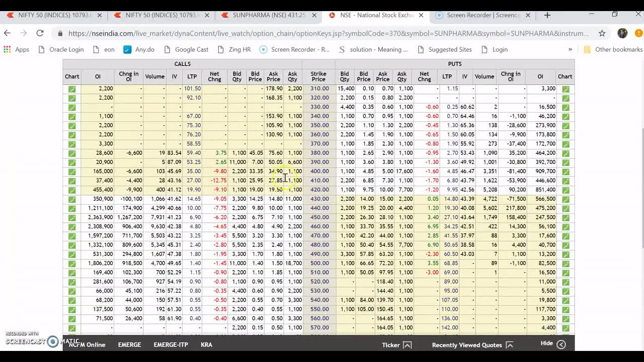The width and height of the screenshot is (644, 362).
Task: Open puts chart icon for strike 380.00
Action: (x=566, y=153)
